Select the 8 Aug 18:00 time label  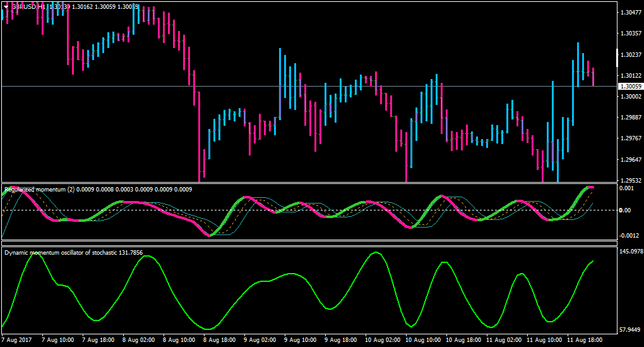tap(220, 340)
